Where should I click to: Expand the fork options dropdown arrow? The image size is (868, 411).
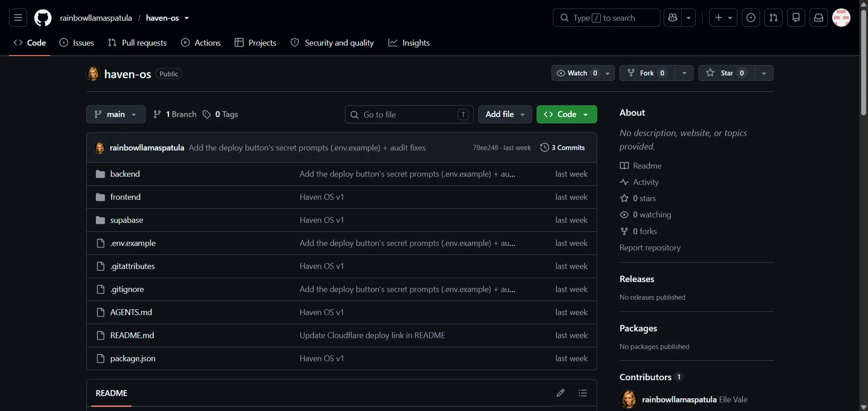pos(684,73)
